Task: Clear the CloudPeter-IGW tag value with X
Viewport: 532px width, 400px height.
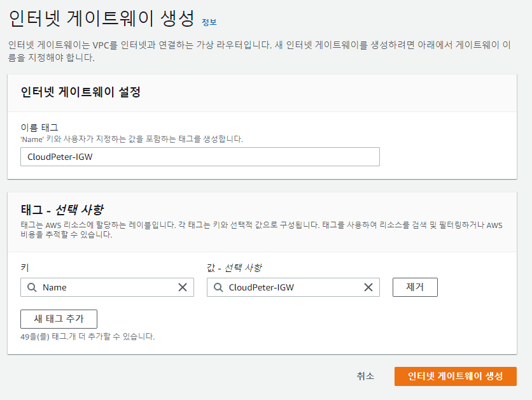Action: tap(368, 287)
